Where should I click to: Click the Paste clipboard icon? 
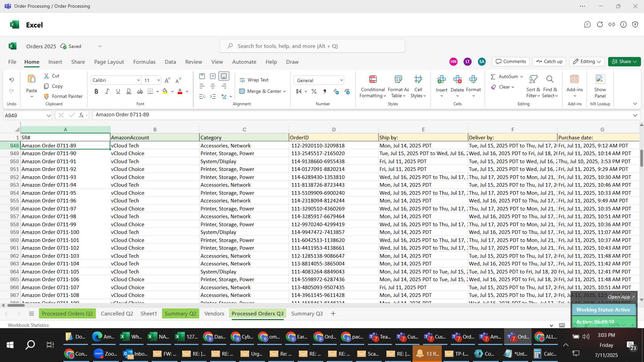pos(32,79)
